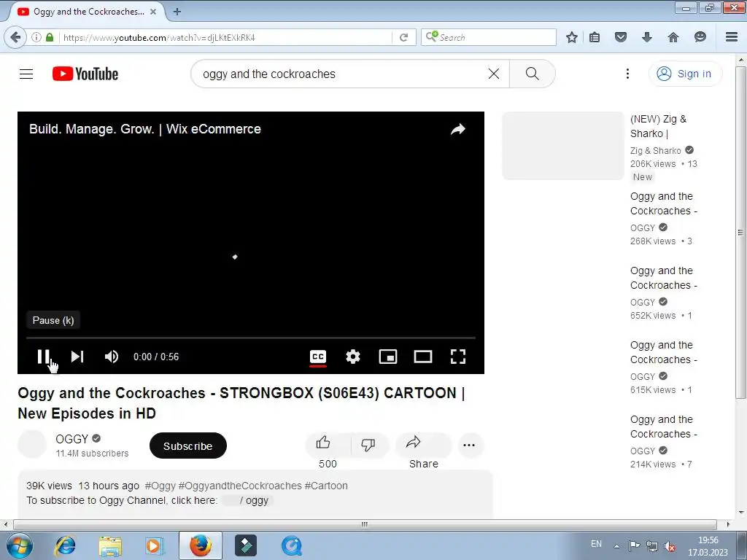747x560 pixels.
Task: Click #Oggy hashtag link
Action: [160, 486]
